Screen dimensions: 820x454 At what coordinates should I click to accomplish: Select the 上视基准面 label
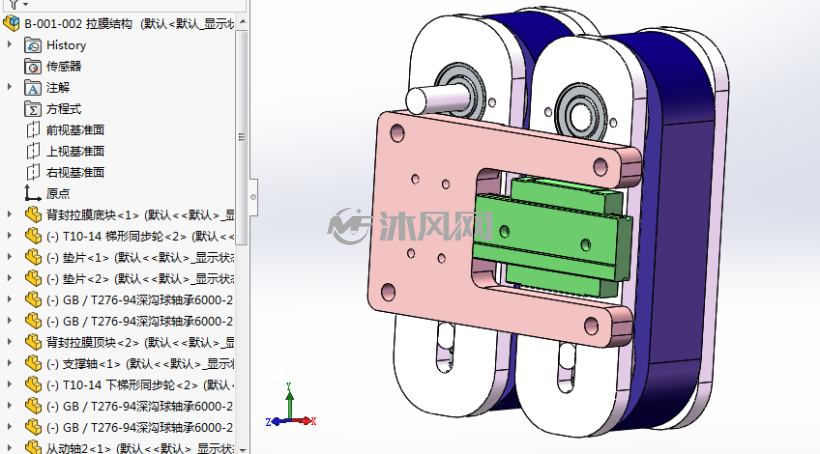click(75, 151)
